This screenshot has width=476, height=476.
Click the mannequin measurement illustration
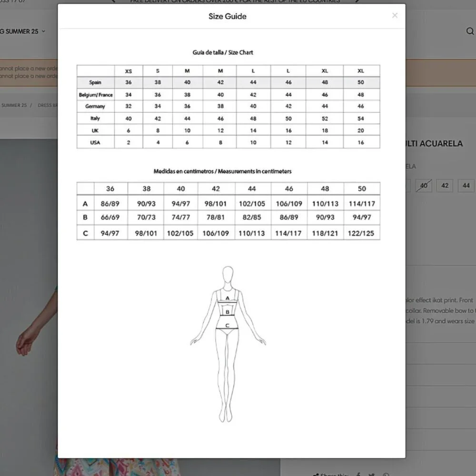point(228,344)
